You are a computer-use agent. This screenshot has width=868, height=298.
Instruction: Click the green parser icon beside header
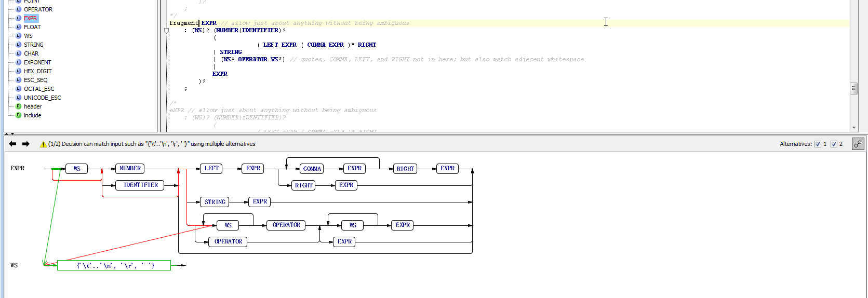click(19, 106)
